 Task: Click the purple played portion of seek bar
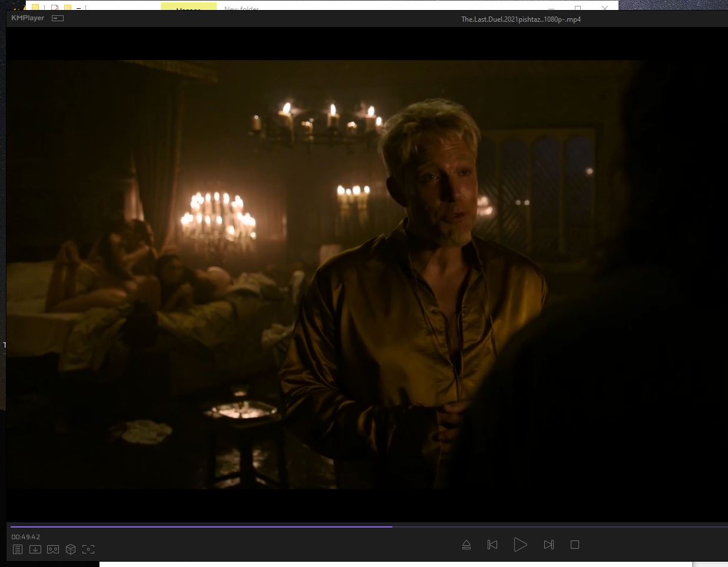200,526
